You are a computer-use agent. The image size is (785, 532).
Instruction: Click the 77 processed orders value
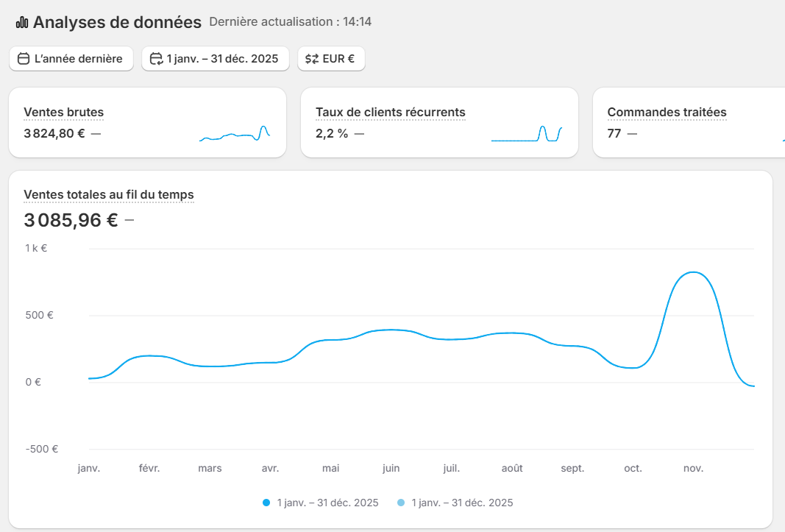(614, 133)
